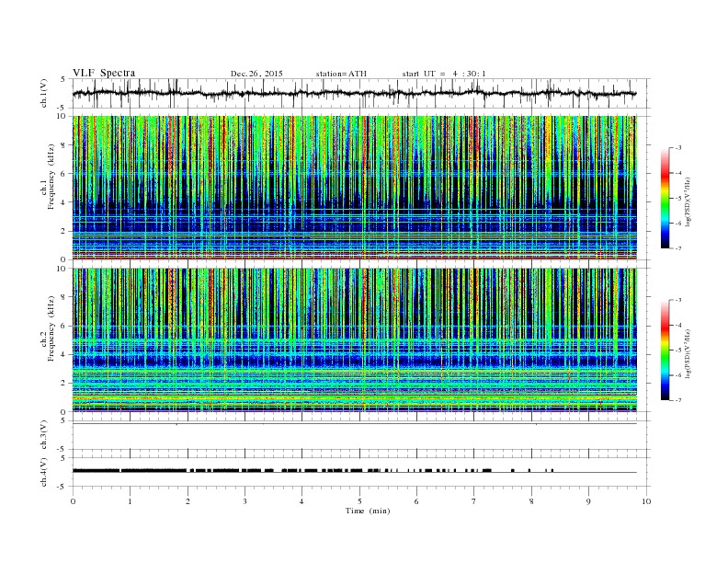Click the ch.1 voltage waveform trace

(x=354, y=93)
